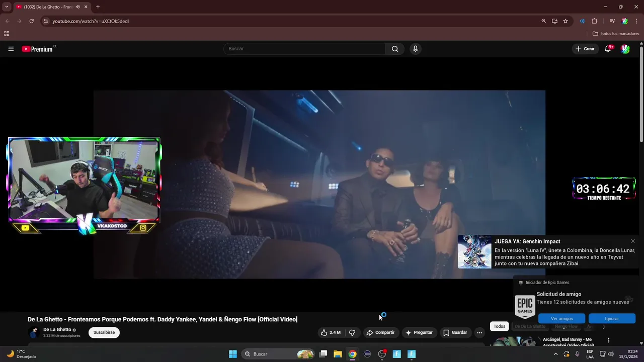Save video with Guardar button
Image resolution: width=644 pixels, height=362 pixels.
[x=455, y=332]
